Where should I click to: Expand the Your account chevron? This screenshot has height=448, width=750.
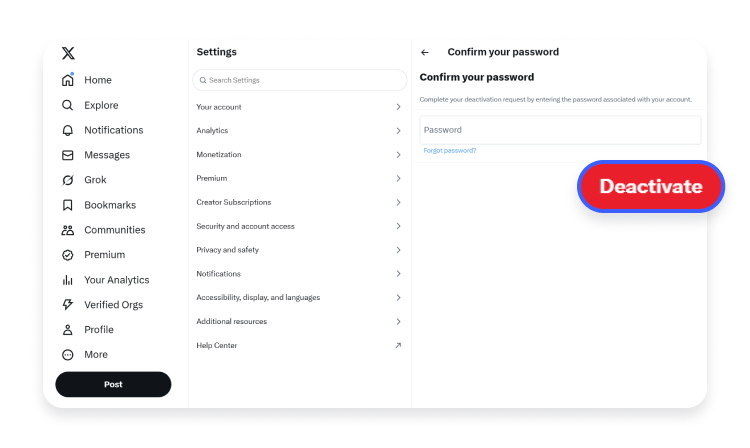click(x=398, y=107)
